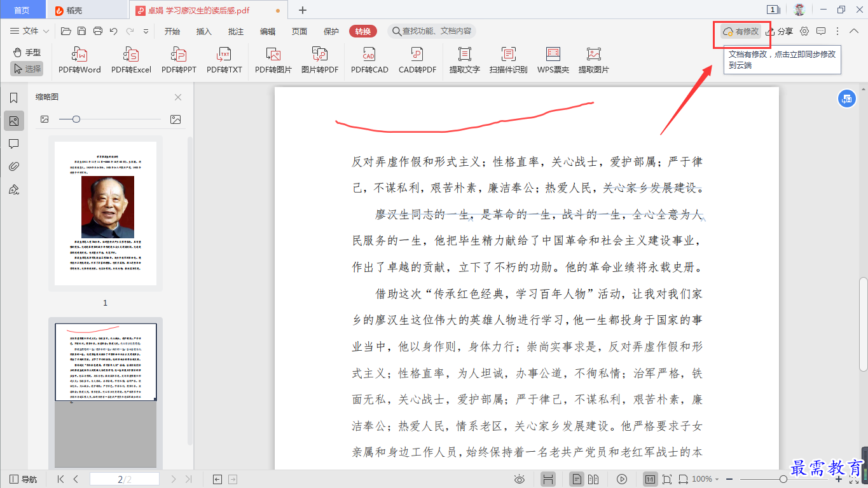Toggle the 导航 navigation pane
Screen dimensions: 868x488
[x=23, y=479]
